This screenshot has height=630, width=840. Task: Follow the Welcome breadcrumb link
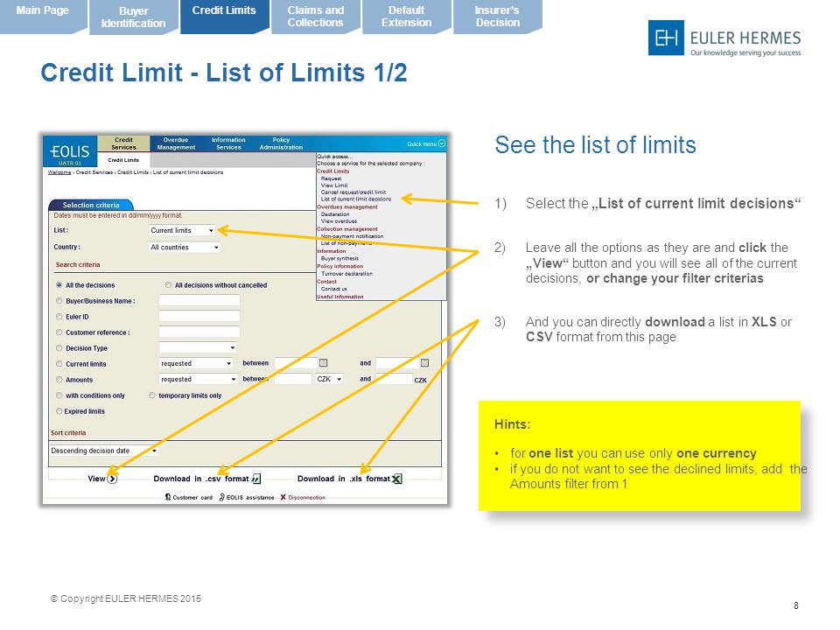pos(59,172)
